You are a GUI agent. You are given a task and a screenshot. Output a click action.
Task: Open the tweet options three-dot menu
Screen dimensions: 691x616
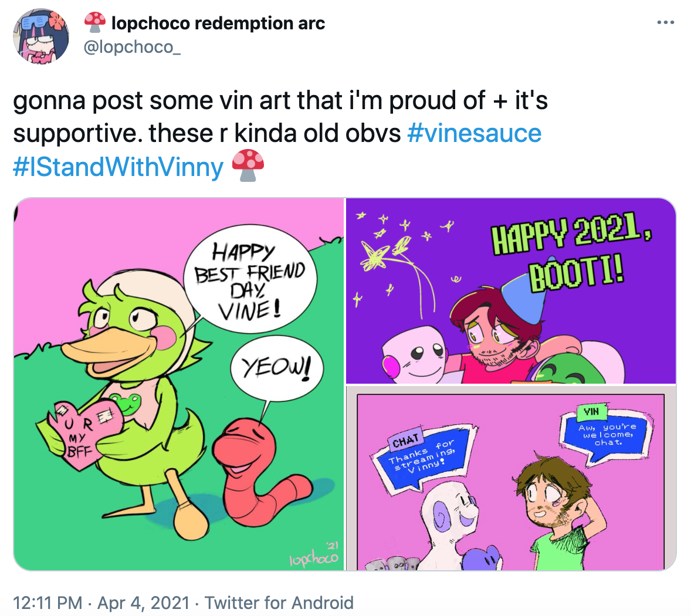click(x=666, y=21)
